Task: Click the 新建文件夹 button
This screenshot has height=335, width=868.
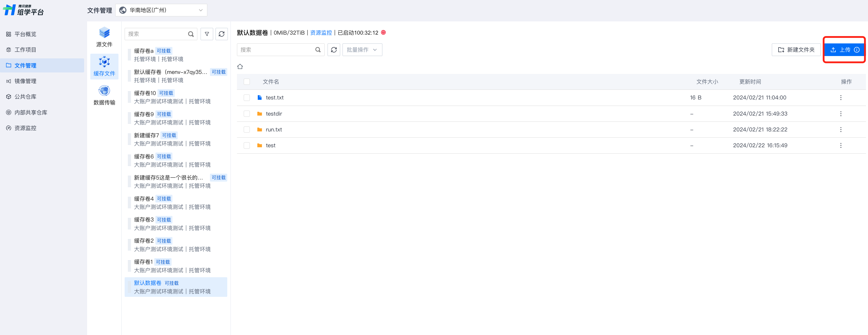Action: coord(796,50)
